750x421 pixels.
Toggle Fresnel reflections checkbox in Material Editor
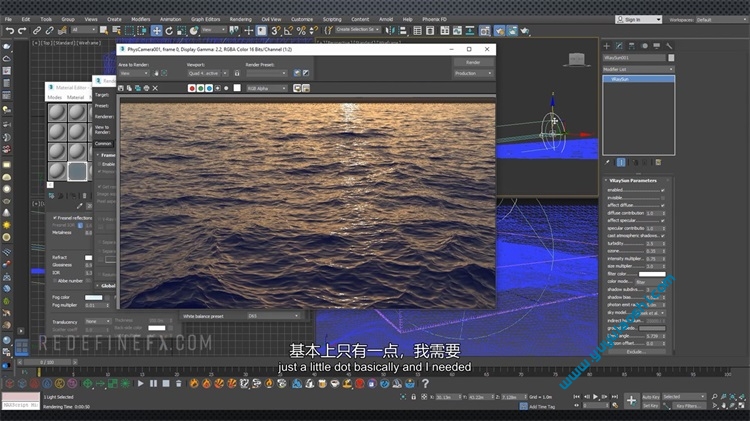point(55,218)
